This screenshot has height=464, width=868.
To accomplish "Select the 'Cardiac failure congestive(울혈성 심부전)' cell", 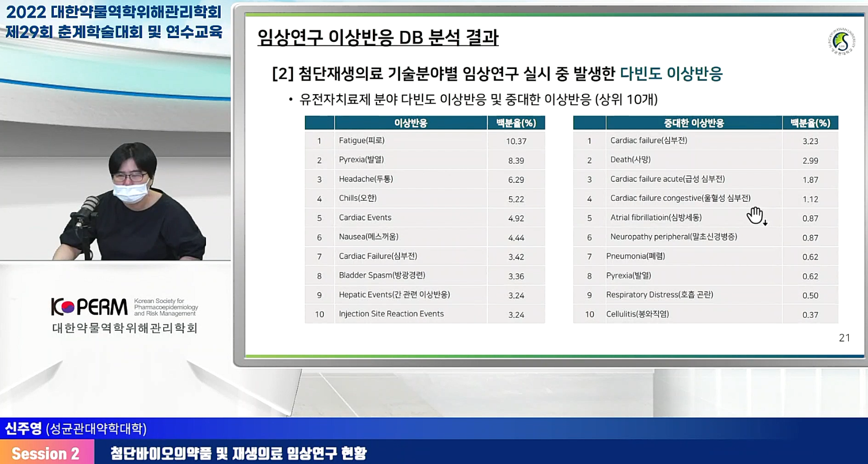I will coord(694,199).
